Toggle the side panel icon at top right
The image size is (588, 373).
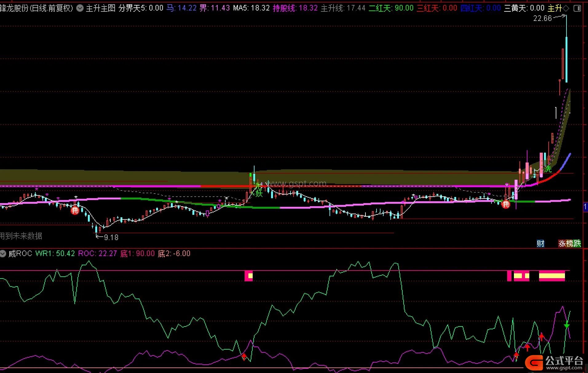point(578,8)
